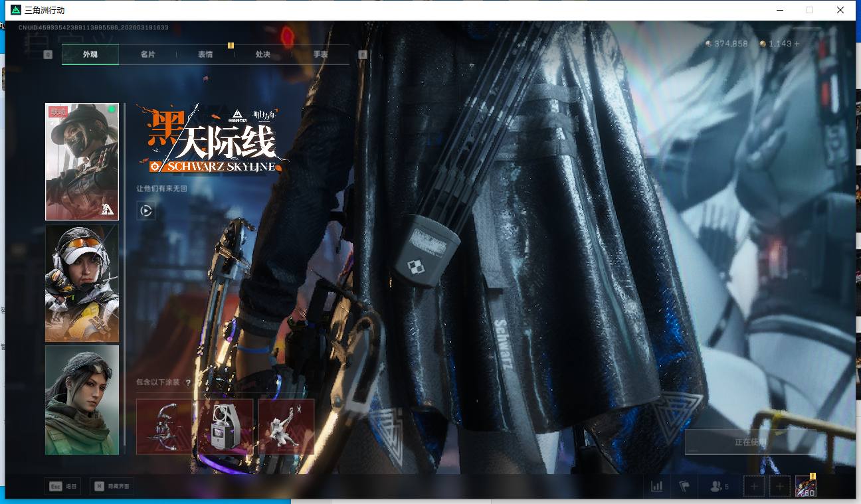
Task: Open the friends list icon showing 5
Action: point(719,487)
